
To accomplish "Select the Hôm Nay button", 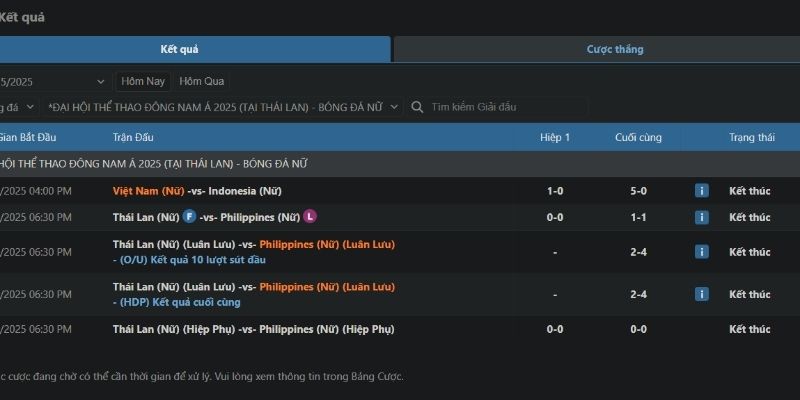I will 144,81.
